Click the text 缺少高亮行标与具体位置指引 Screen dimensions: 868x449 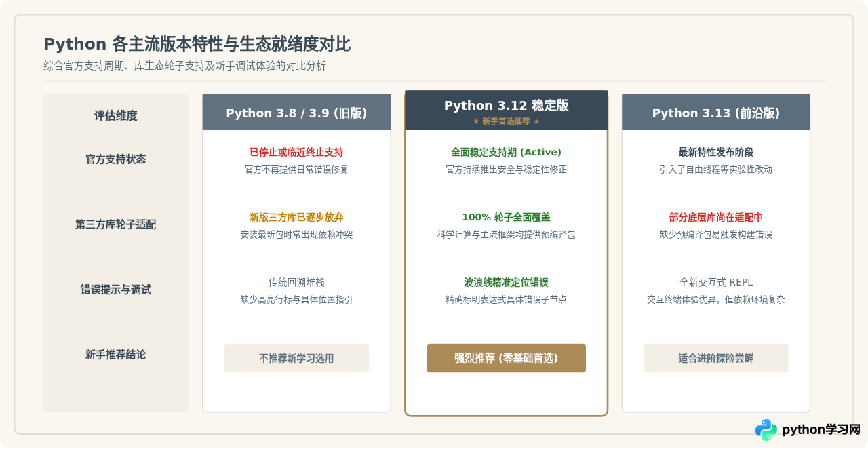point(296,300)
